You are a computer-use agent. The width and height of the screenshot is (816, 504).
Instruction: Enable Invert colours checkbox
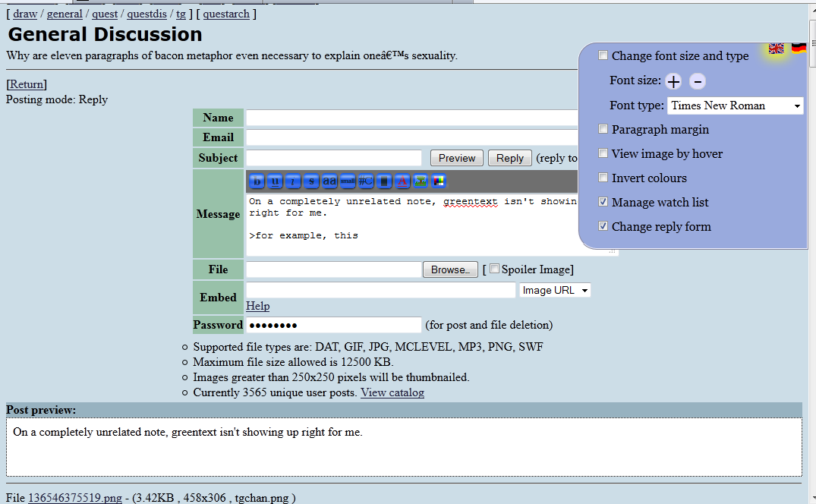click(x=603, y=178)
